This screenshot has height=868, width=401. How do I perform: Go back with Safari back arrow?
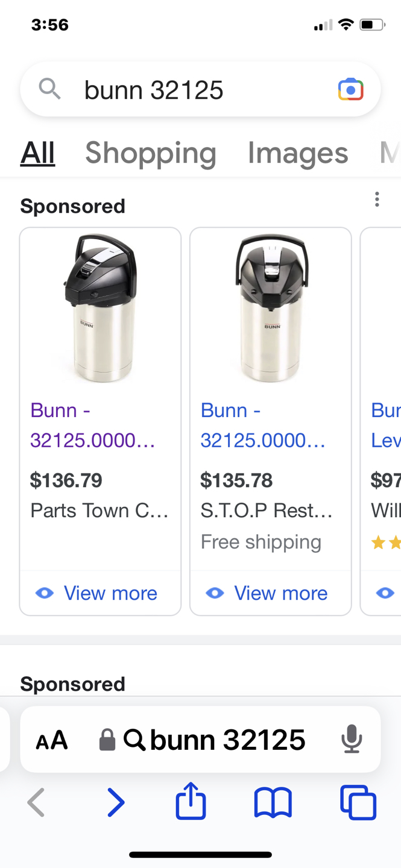coord(36,803)
